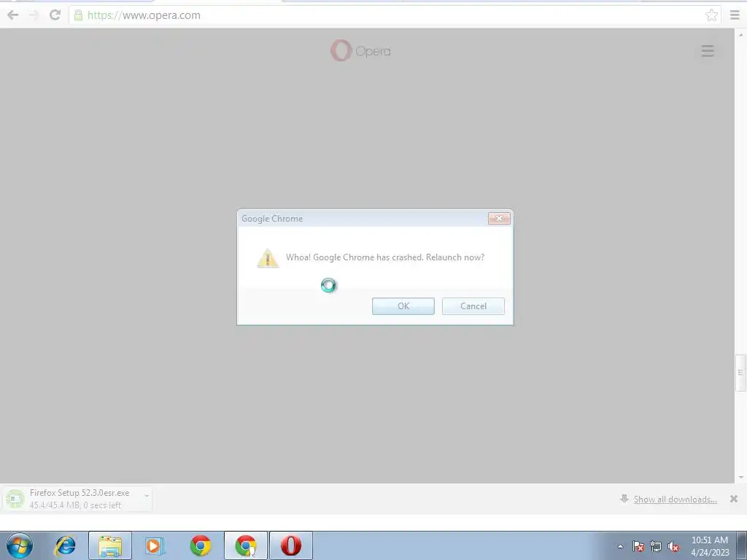747x560 pixels.
Task: Click the Action Center flag tray icon
Action: 638,546
